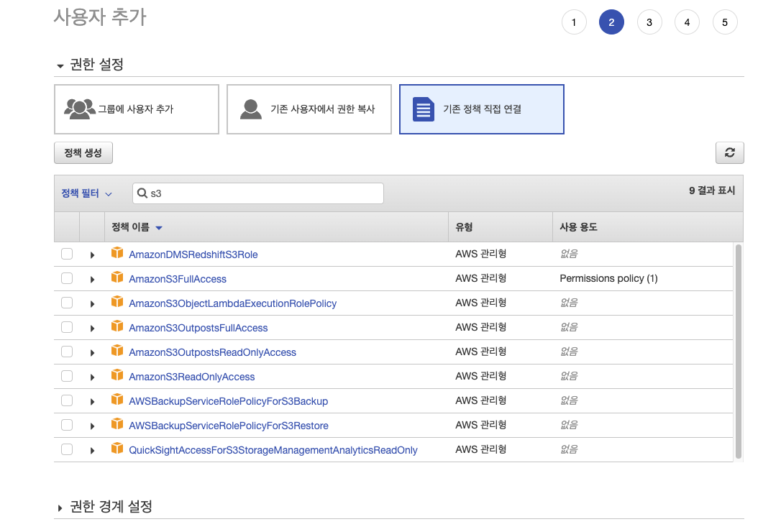The width and height of the screenshot is (781, 532).
Task: Click orange box icon of AmazonS3OutpostsReadOnlyAccess
Action: [117, 351]
